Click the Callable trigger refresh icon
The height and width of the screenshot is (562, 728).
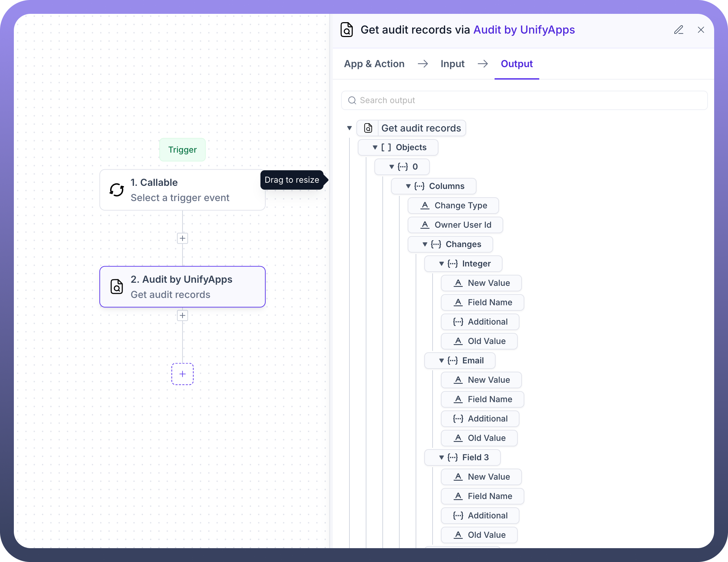(x=117, y=190)
